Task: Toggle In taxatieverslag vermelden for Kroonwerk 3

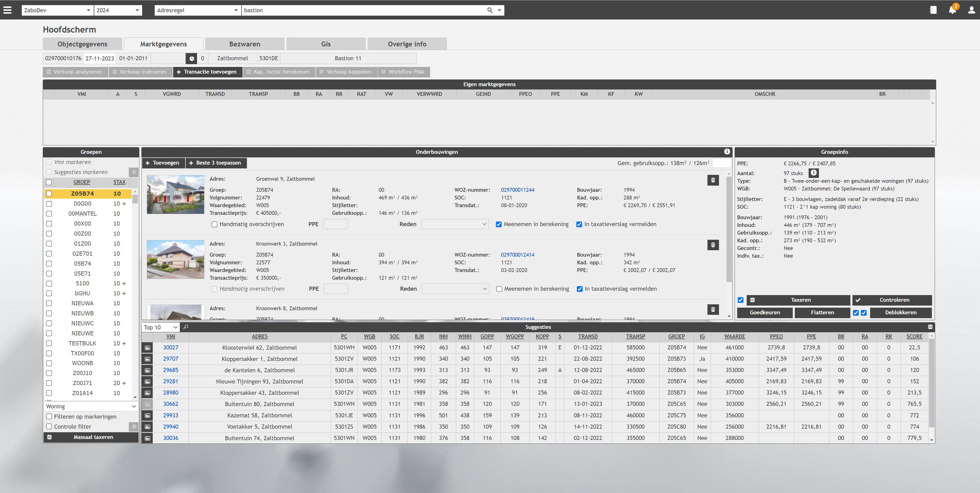Action: [x=580, y=289]
